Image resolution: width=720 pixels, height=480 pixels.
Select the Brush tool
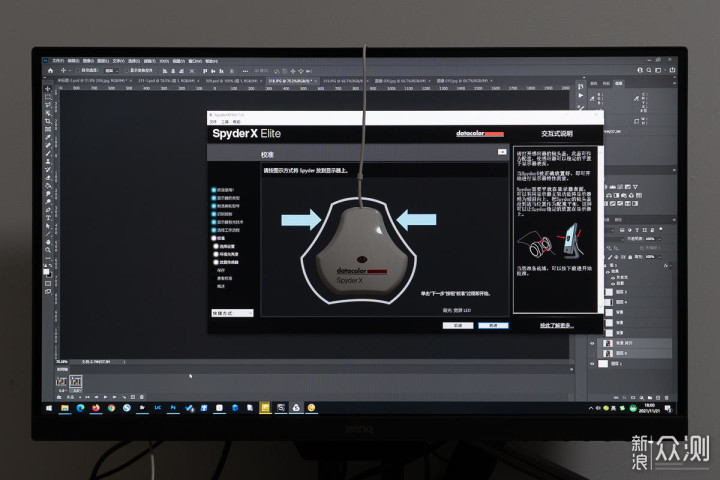(x=48, y=152)
